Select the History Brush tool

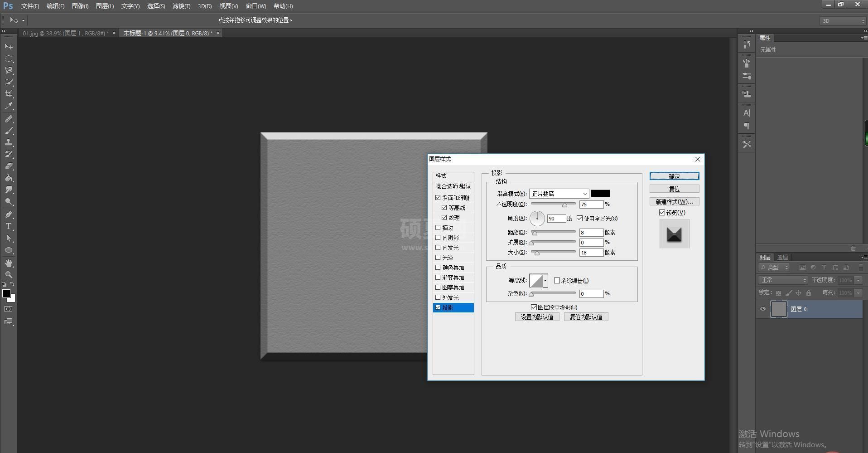(9, 154)
